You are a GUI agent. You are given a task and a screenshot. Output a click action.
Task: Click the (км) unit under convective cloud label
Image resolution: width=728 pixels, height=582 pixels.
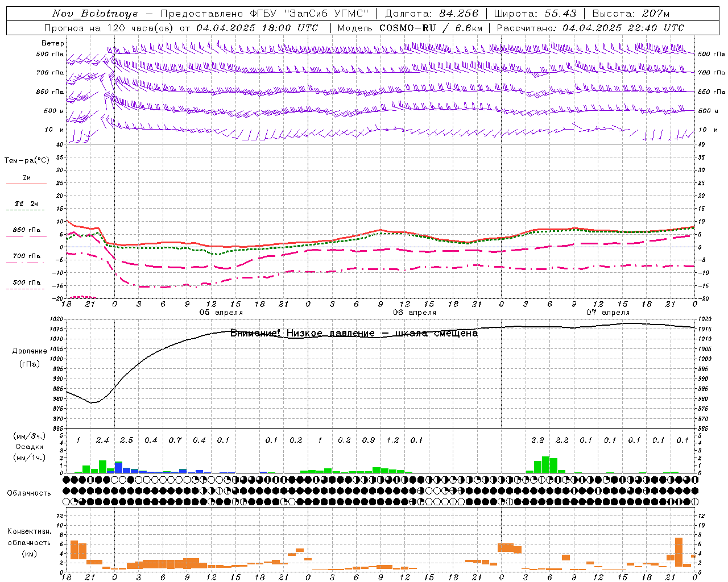(x=30, y=554)
